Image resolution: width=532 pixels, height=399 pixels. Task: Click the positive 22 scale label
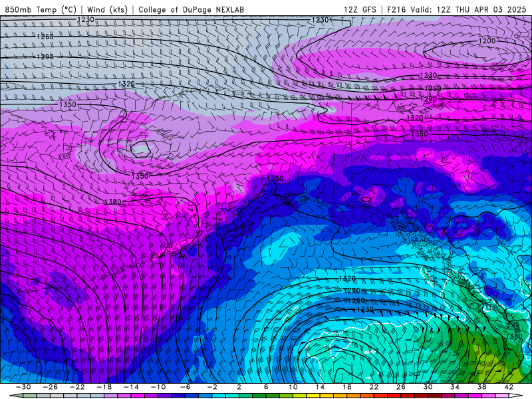(x=374, y=387)
